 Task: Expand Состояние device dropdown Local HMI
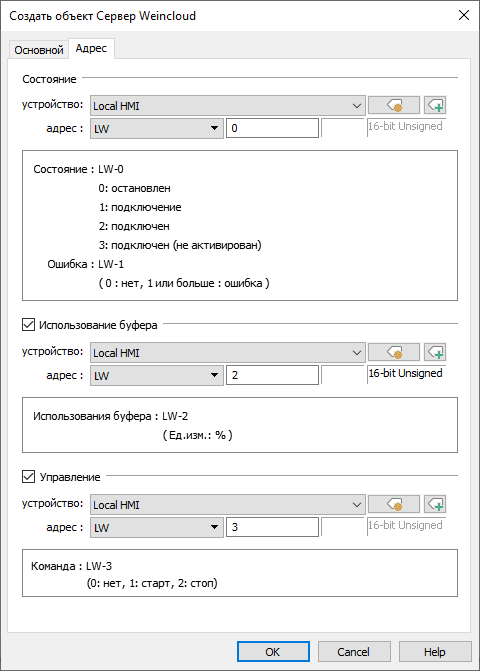(228, 105)
